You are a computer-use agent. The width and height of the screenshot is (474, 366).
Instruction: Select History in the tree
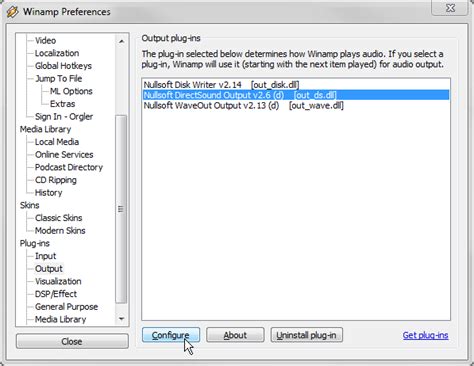click(x=49, y=193)
